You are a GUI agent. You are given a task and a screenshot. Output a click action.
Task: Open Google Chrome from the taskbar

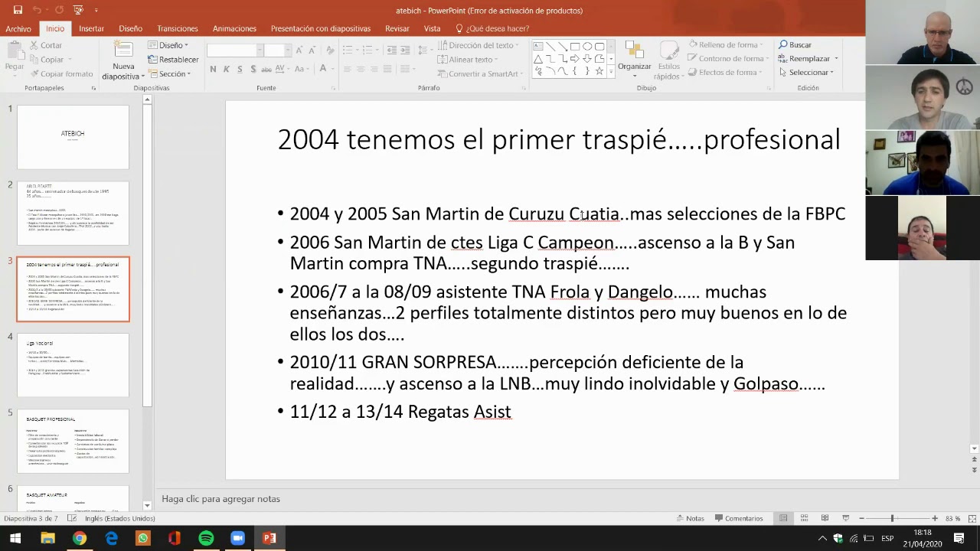(80, 538)
